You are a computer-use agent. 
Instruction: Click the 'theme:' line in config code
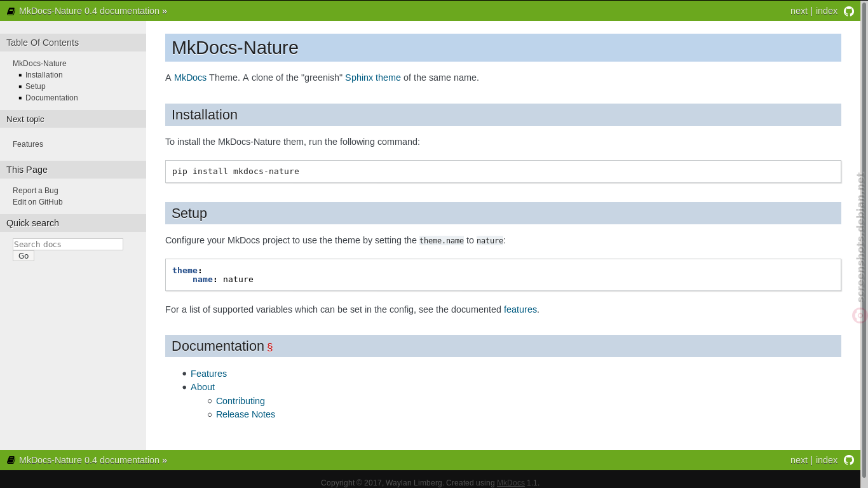point(187,271)
